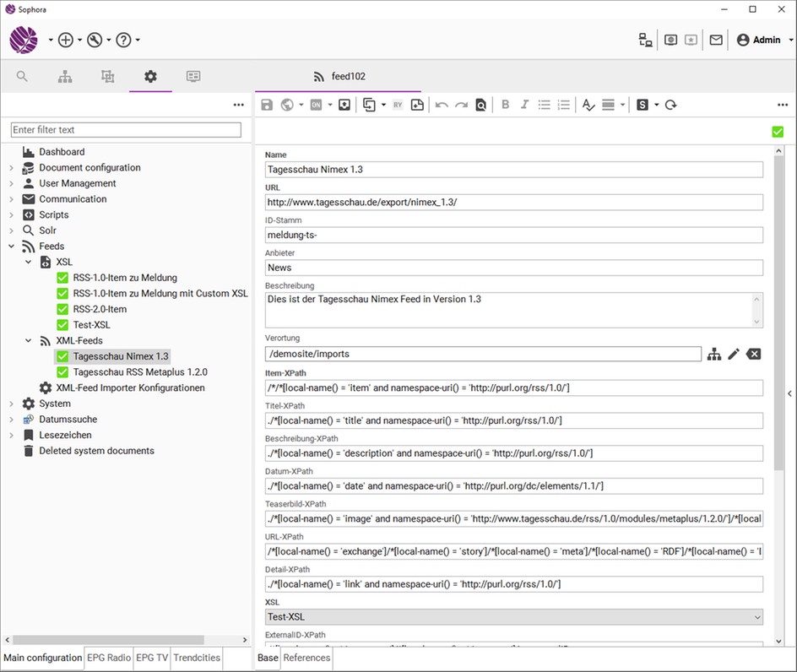
Task: Select the feed102 document tab
Action: (339, 76)
